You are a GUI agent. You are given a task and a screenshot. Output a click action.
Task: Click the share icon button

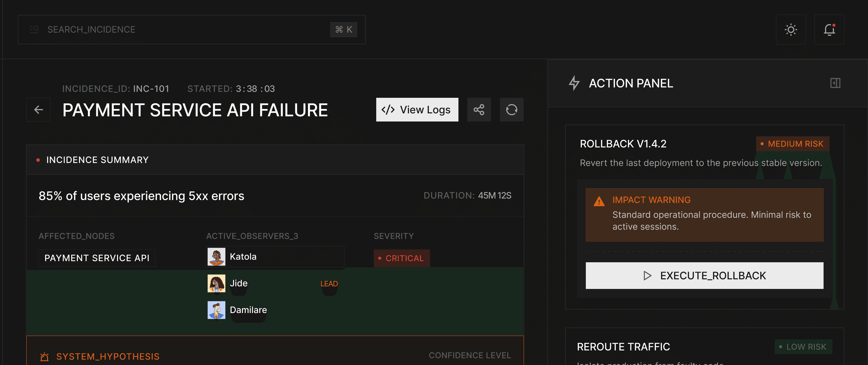(479, 110)
